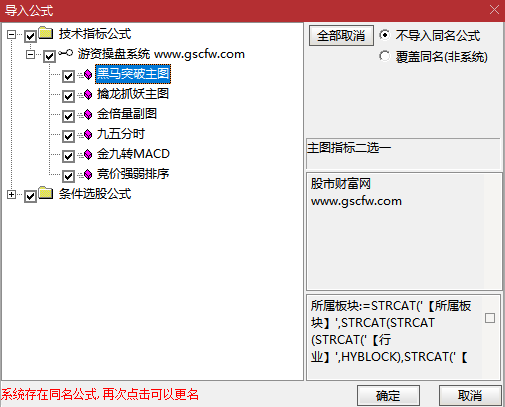Viewport: 505px width, 407px height.
Task: Click the magenta diamond icon of 金倍量副图
Action: point(88,114)
